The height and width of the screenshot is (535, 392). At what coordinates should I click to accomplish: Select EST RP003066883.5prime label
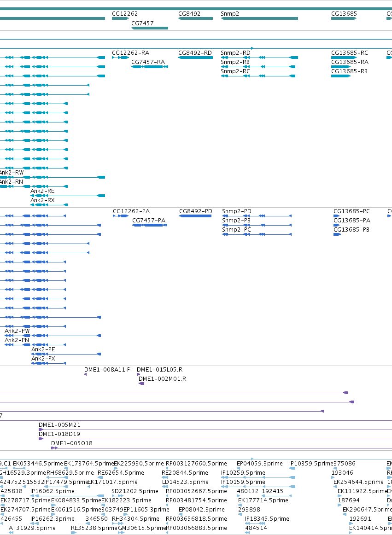click(x=196, y=528)
